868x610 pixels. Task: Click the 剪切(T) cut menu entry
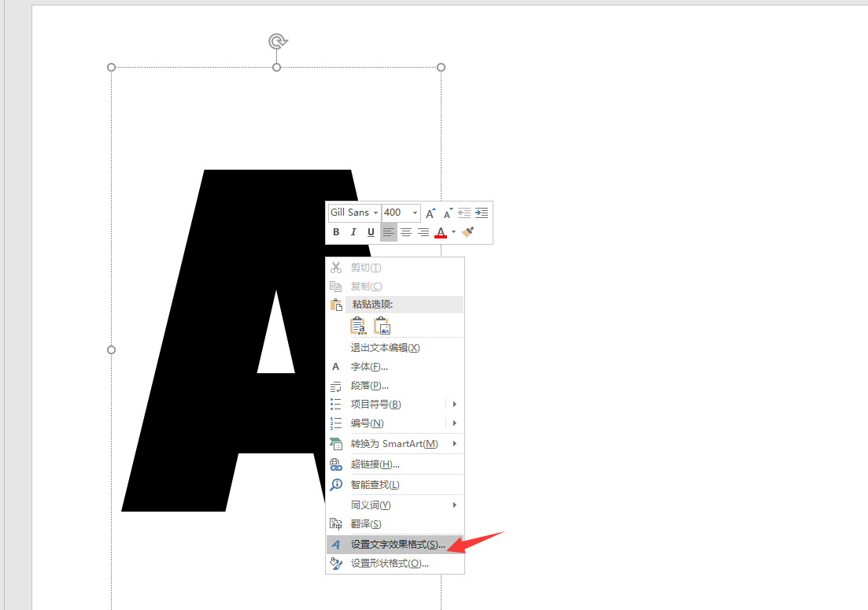point(395,268)
